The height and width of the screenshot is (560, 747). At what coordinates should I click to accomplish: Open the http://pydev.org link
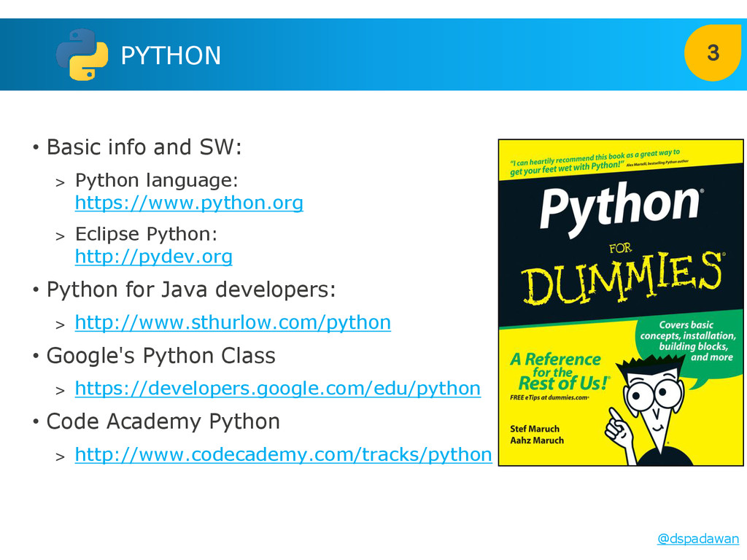pyautogui.click(x=154, y=257)
